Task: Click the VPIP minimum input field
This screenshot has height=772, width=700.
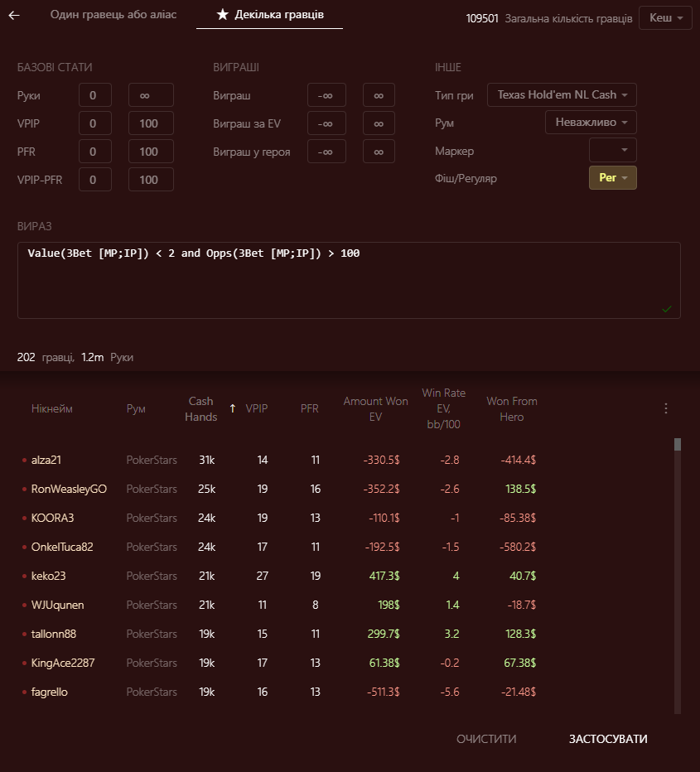Action: click(x=95, y=123)
